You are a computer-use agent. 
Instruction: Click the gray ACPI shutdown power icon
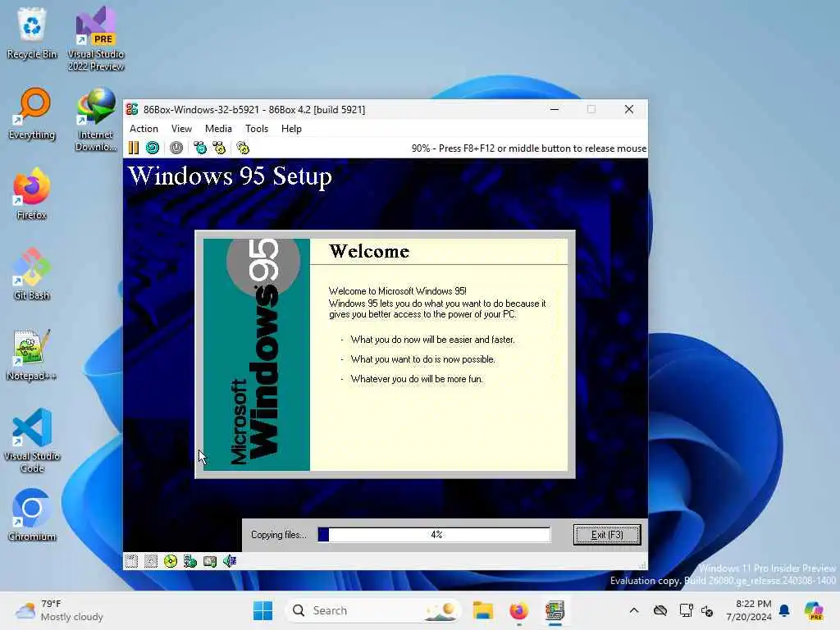pos(176,148)
